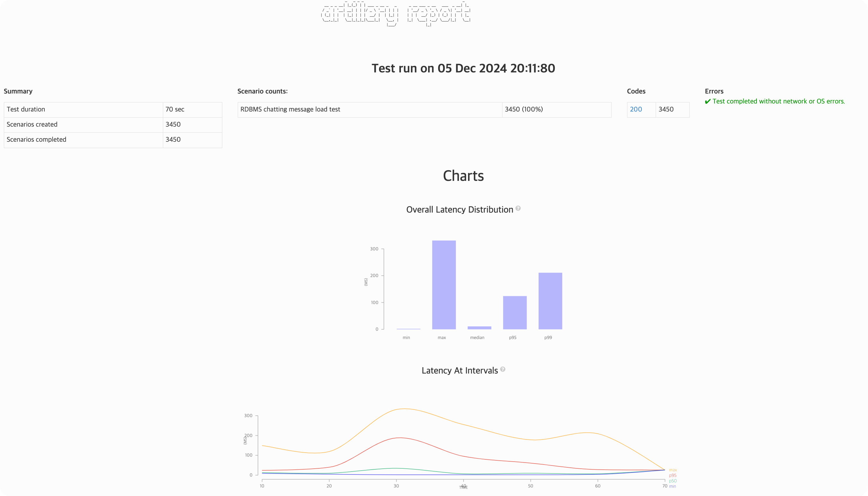This screenshot has height=496, width=868.
Task: Click the green checkmark in Errors section
Action: (x=708, y=102)
